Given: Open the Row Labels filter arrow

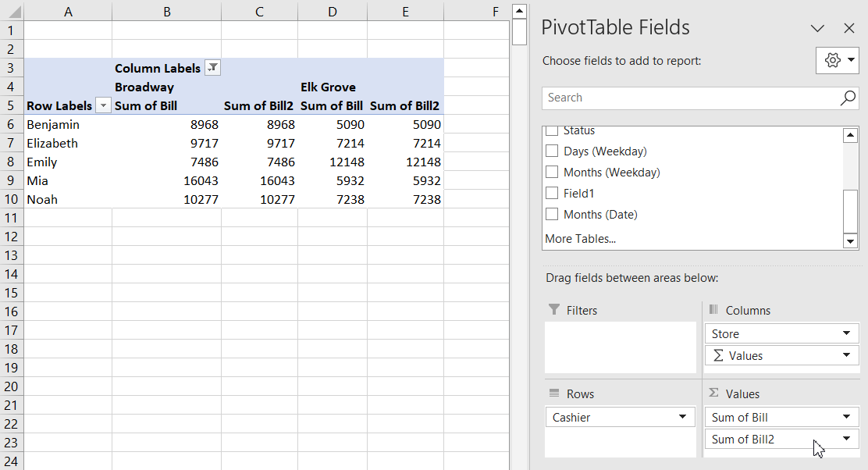Looking at the screenshot, I should [102, 105].
